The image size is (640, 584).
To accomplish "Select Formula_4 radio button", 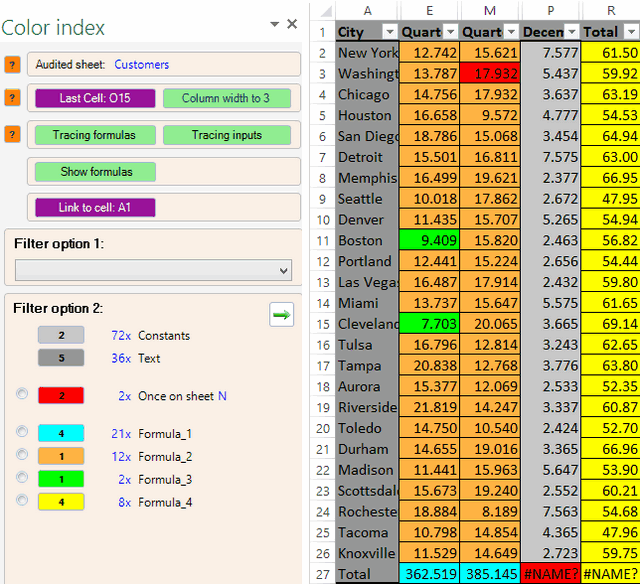I will (x=22, y=500).
